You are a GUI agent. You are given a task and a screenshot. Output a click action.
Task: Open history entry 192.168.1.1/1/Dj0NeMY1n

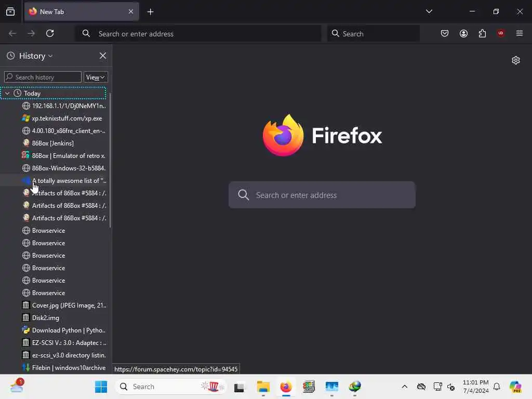(x=64, y=106)
